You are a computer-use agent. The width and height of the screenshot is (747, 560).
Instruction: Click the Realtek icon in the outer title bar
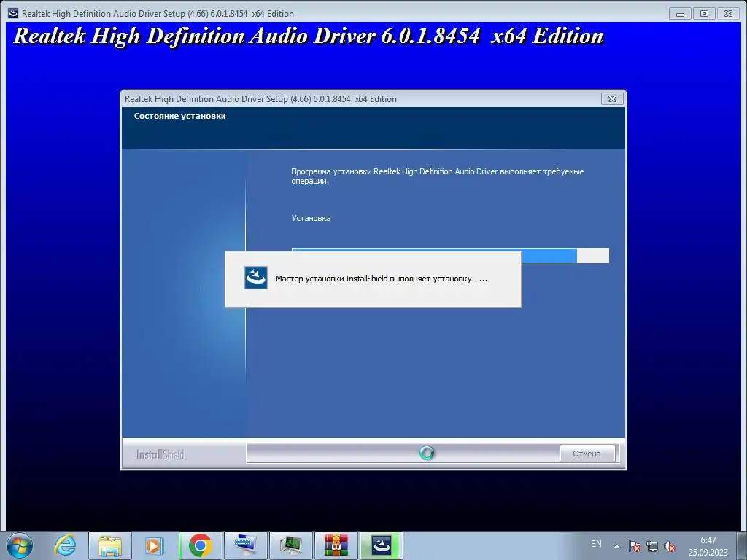tap(13, 13)
